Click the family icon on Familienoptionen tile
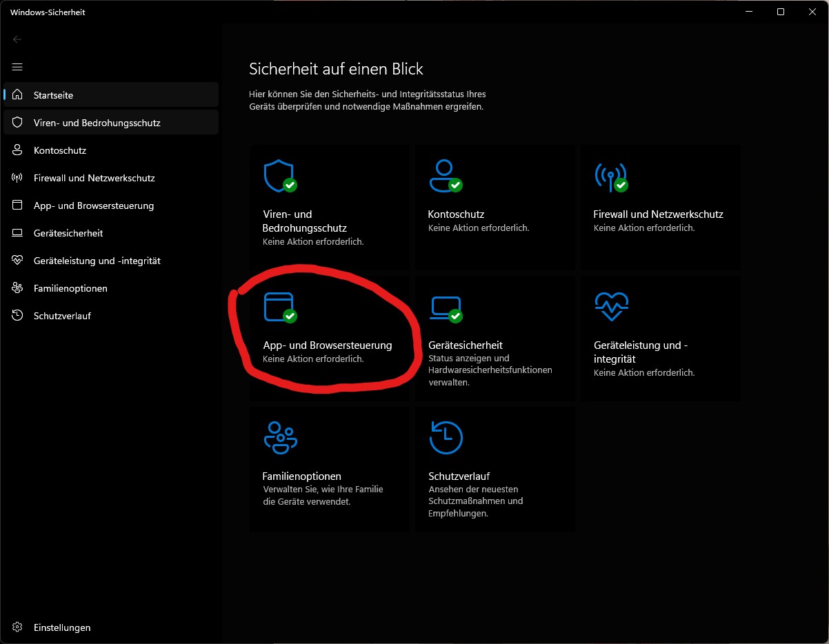 pos(280,438)
